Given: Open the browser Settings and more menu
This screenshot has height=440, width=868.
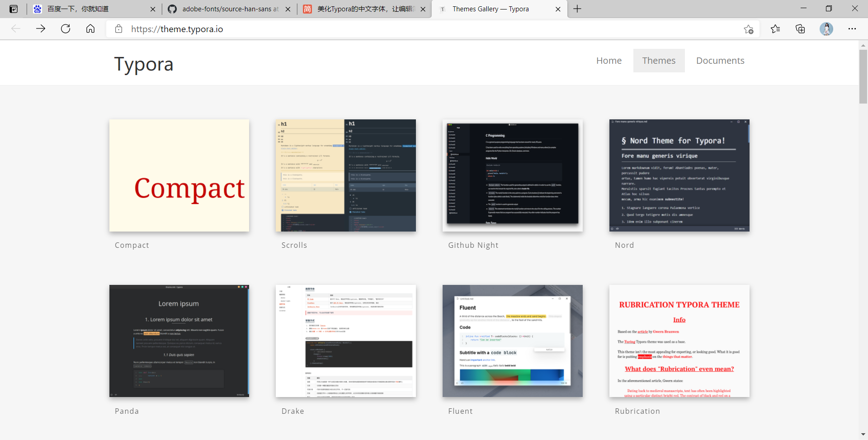Looking at the screenshot, I should 852,29.
